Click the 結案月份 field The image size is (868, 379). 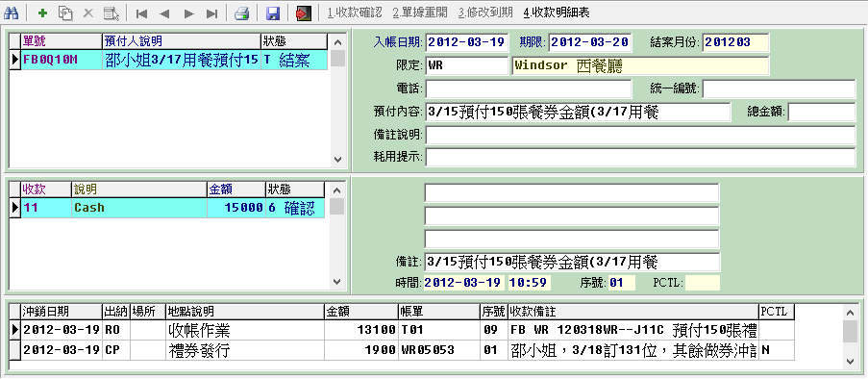[735, 42]
